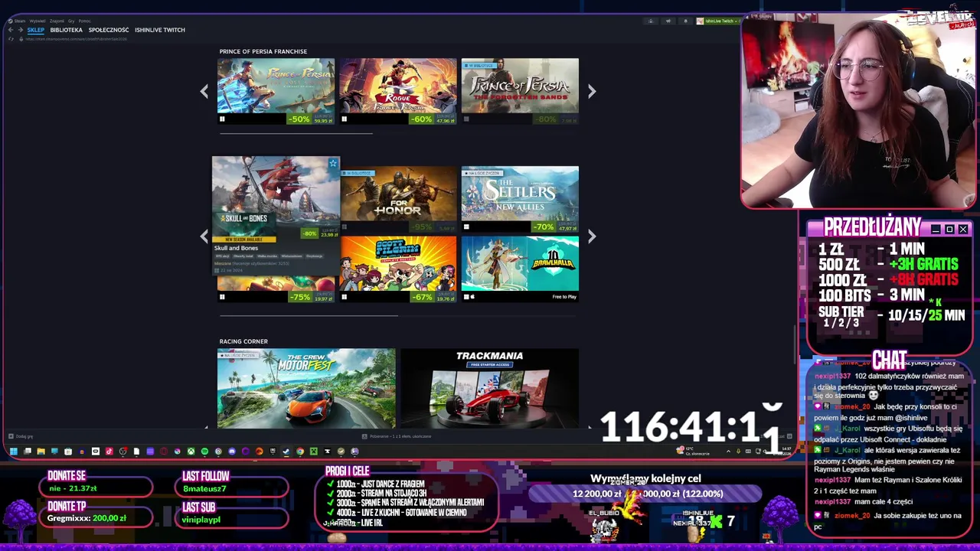Open Steam notifications bell icon
Screen dimensions: 980x551
pos(685,21)
